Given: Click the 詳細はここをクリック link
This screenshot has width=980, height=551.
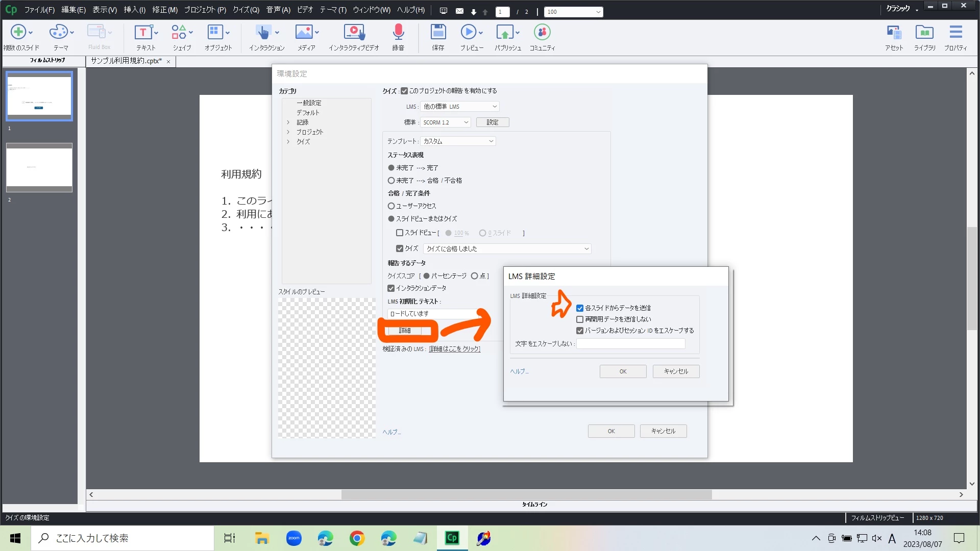Looking at the screenshot, I should (x=454, y=349).
